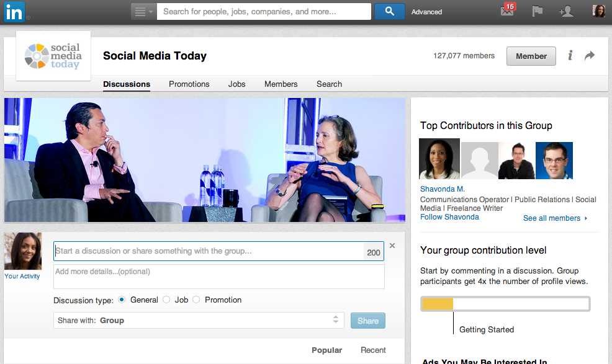612x364 pixels.
Task: Click the blue search magnifier button
Action: (390, 11)
